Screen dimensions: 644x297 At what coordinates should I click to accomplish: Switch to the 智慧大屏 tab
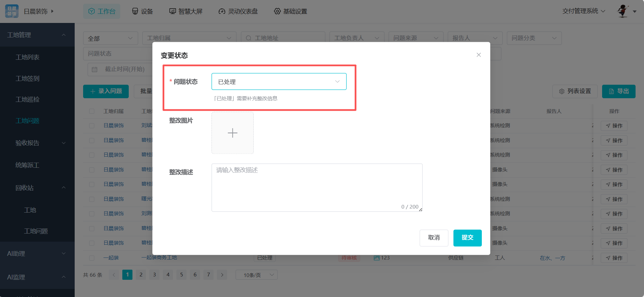tap(186, 11)
